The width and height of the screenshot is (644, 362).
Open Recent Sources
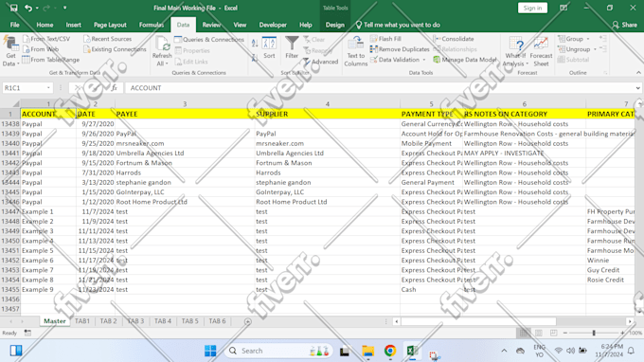pyautogui.click(x=108, y=39)
